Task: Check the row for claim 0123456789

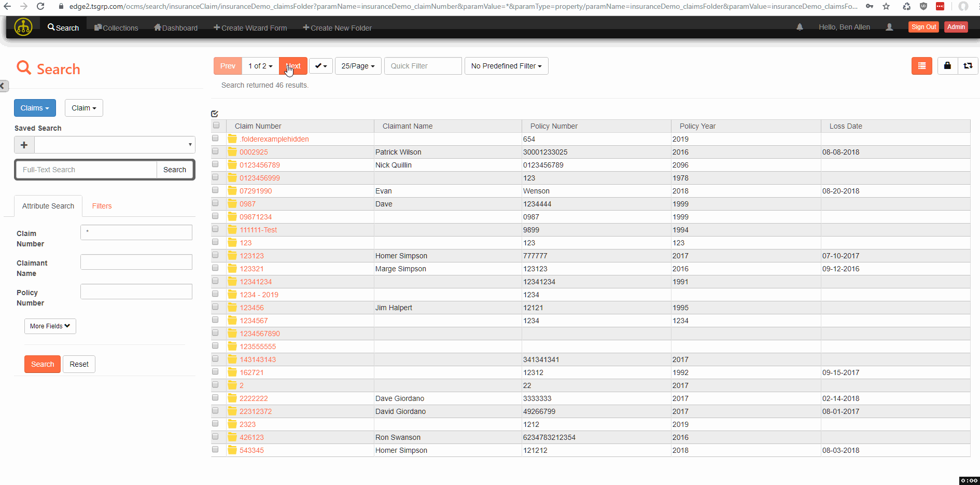Action: [215, 164]
